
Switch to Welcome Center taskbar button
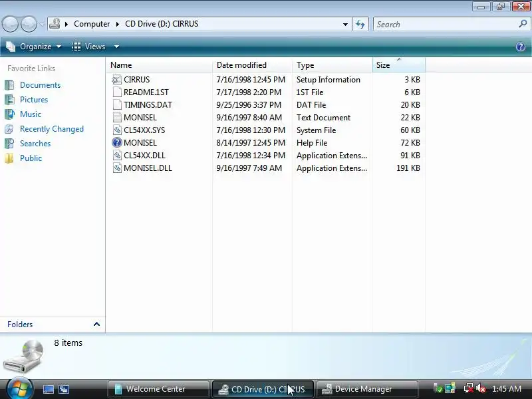158,389
